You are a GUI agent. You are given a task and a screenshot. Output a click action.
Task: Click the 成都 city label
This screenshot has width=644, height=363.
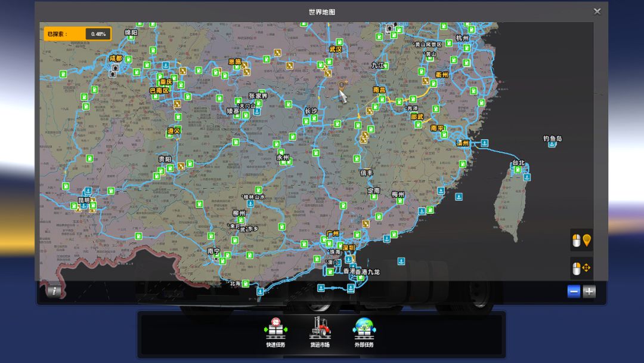(x=116, y=59)
